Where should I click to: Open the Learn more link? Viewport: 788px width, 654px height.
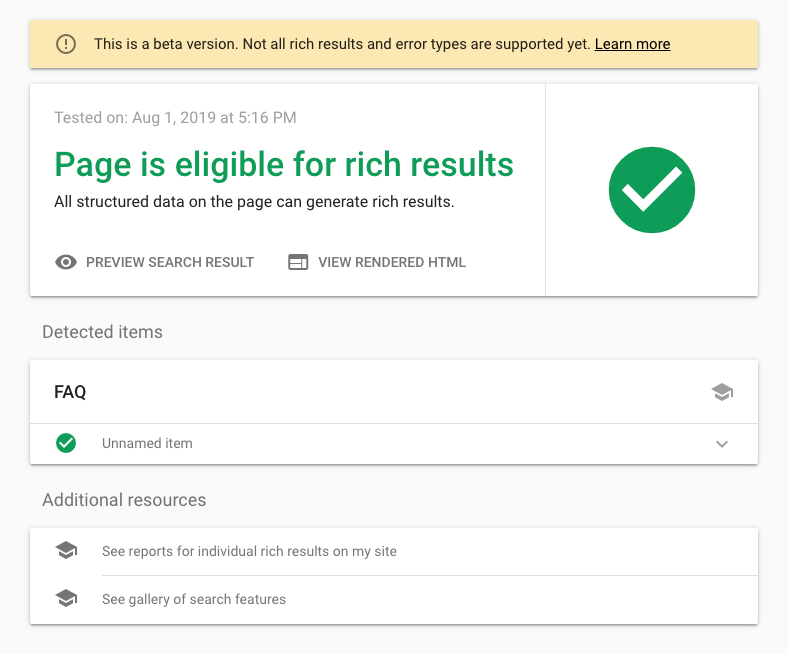pos(632,44)
